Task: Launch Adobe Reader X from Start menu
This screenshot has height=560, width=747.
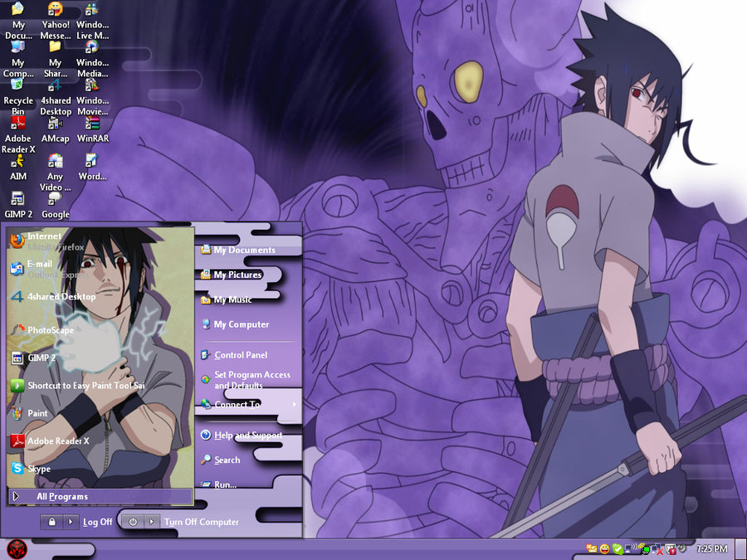Action: click(x=50, y=441)
